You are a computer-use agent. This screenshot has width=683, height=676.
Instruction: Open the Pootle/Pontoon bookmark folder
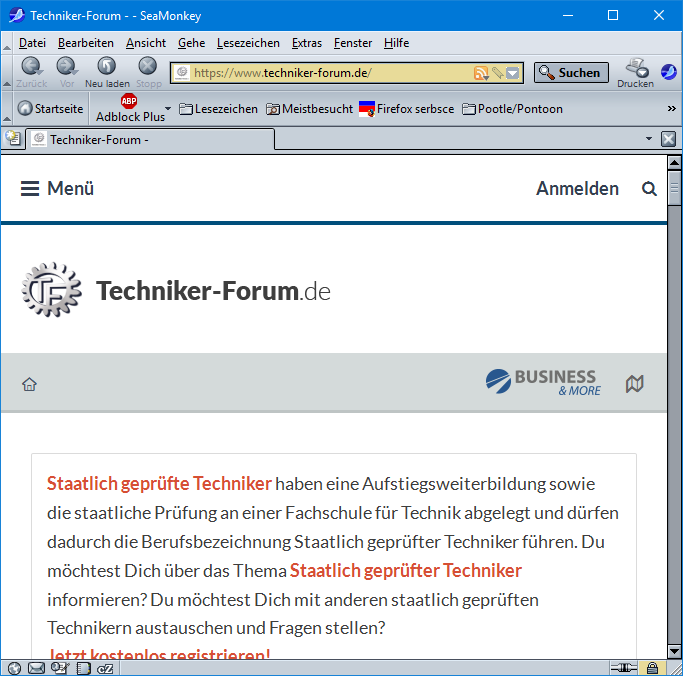coord(512,109)
